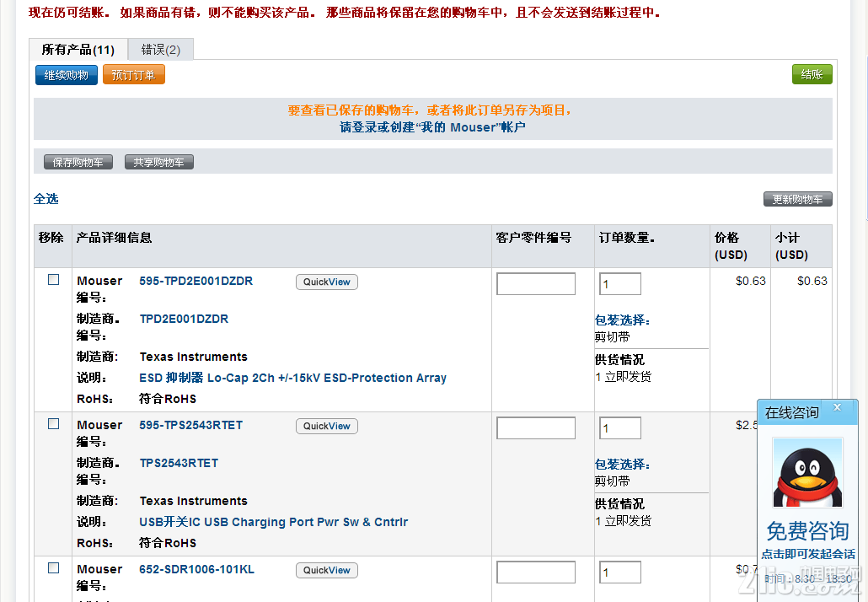Check the remove box for 652-SDR1006-101KL

pyautogui.click(x=54, y=567)
